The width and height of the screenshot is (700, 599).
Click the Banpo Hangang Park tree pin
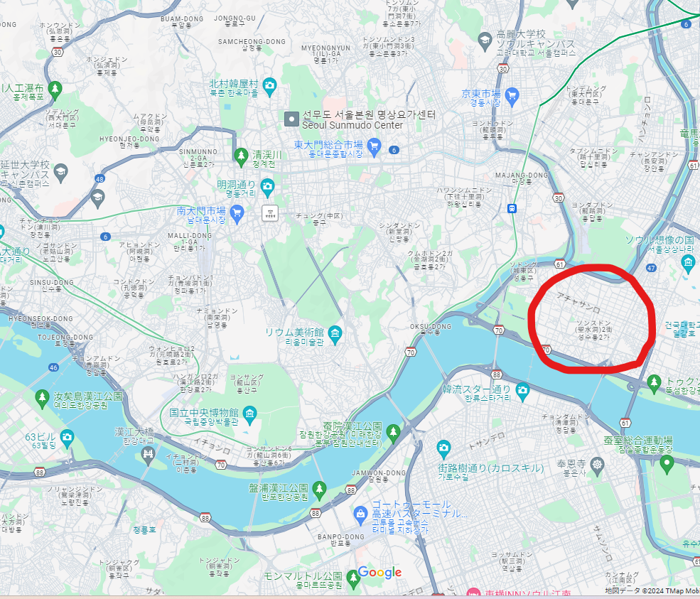[319, 490]
